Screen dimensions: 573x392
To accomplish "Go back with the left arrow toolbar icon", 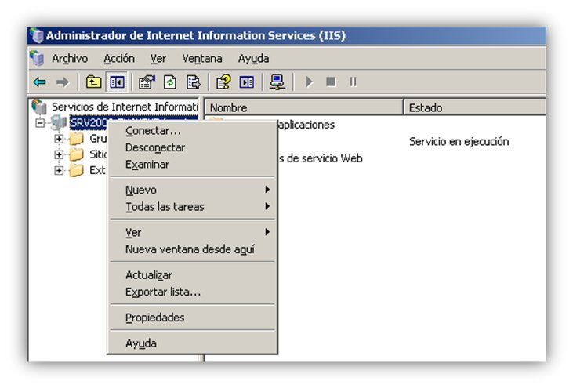I will [40, 82].
